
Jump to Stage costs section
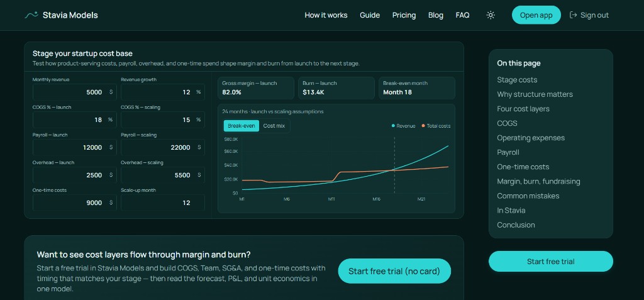point(517,80)
